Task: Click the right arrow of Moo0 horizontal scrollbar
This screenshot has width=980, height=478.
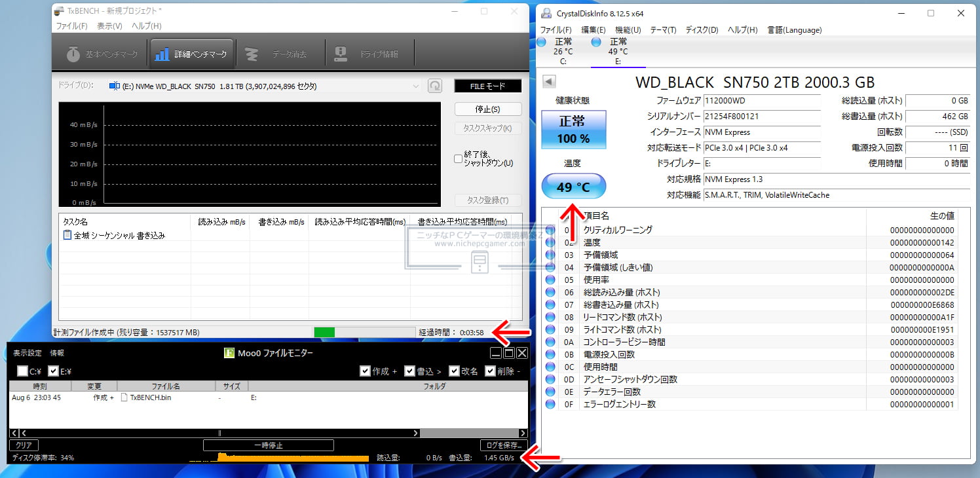Action: [x=523, y=433]
